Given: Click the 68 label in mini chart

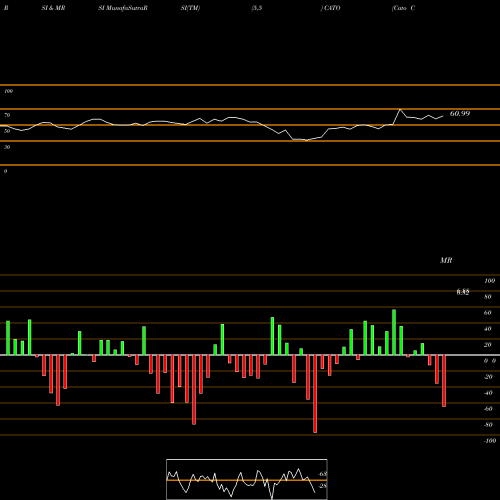Looking at the screenshot, I should (x=323, y=474).
